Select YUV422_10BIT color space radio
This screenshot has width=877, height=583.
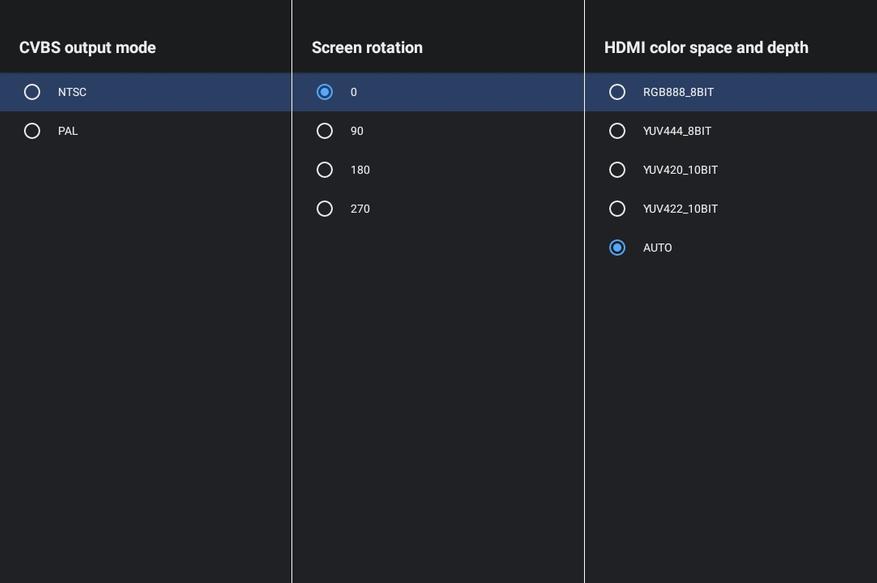click(x=617, y=209)
